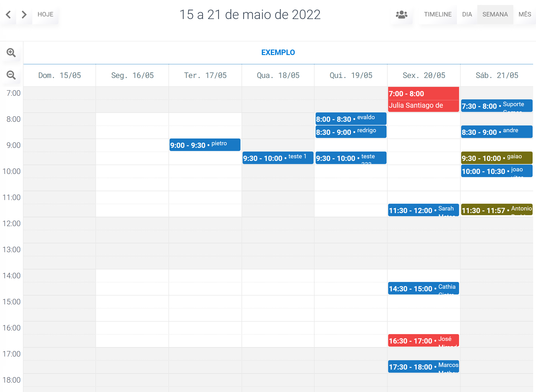The image size is (536, 392).
Task: Open the olive gaiao 9:30 appointment
Action: [497, 158]
